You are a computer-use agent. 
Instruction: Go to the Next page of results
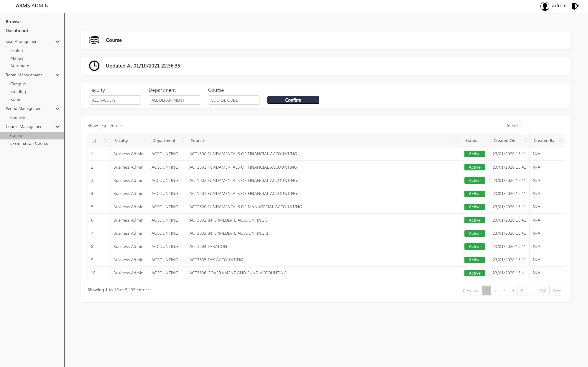557,291
